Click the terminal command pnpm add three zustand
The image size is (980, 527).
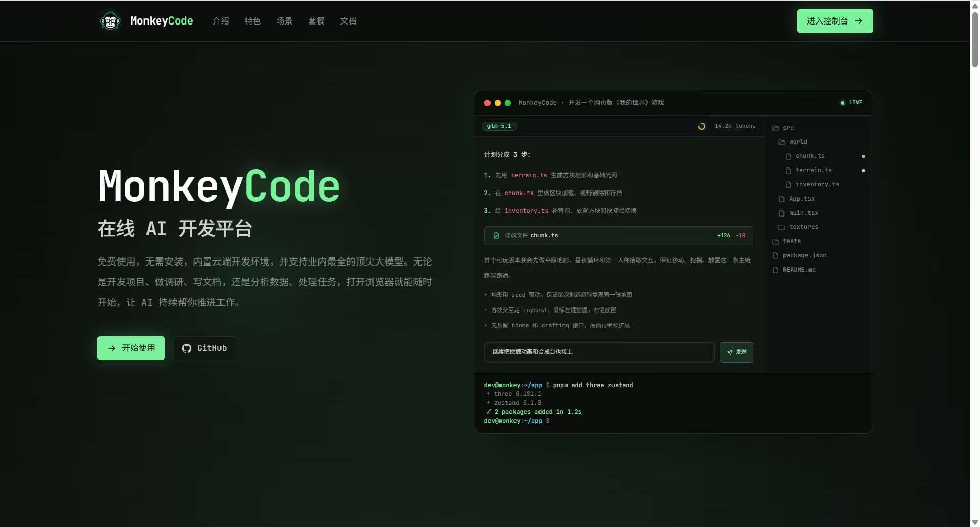point(593,385)
